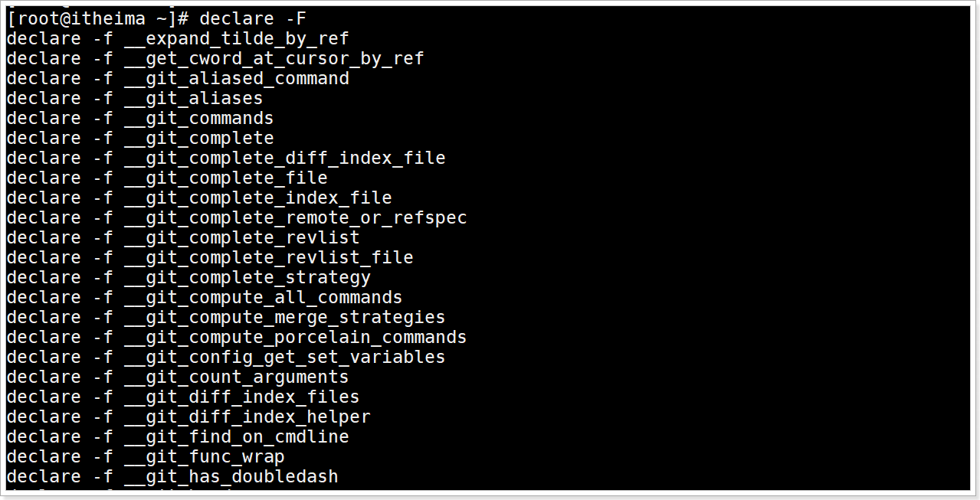Place cursor on __git_find_on_cmdline entry
The width and height of the screenshot is (980, 500).
tap(236, 436)
